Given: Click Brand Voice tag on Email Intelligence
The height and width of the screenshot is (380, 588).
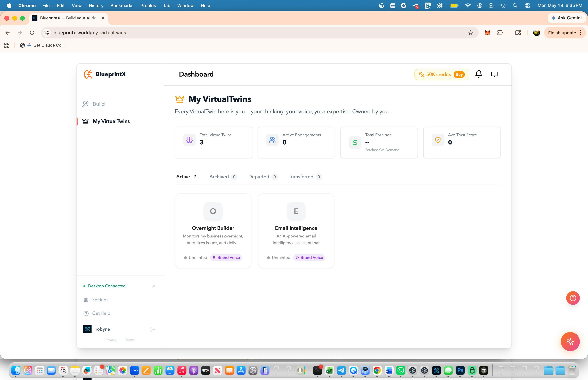Looking at the screenshot, I should (x=309, y=258).
